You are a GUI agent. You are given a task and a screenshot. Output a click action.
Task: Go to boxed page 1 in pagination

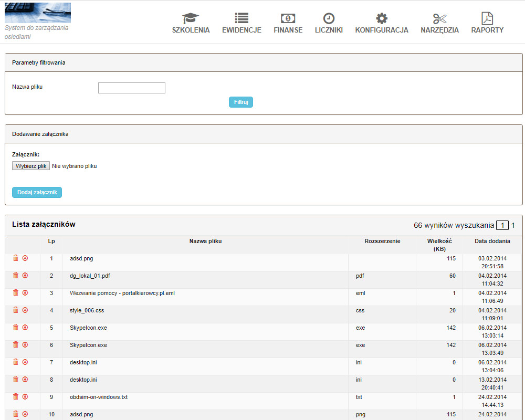[502, 225]
